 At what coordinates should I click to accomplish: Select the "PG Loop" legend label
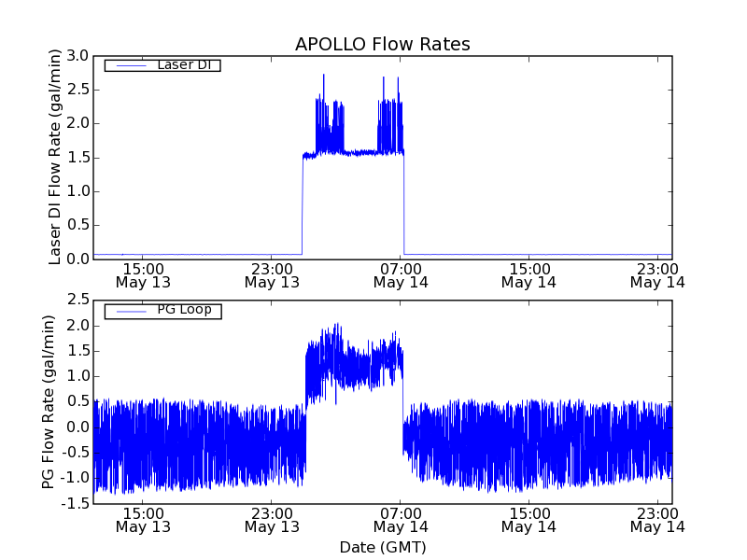(x=184, y=310)
